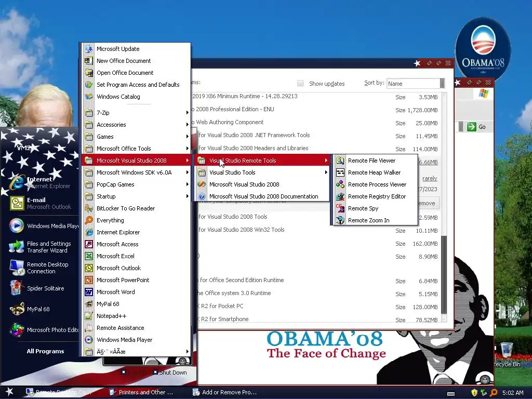Screen dimensions: 532x399
Task: Expand Microsoft Windows SDK v6.0A submenu
Action: coord(137,172)
